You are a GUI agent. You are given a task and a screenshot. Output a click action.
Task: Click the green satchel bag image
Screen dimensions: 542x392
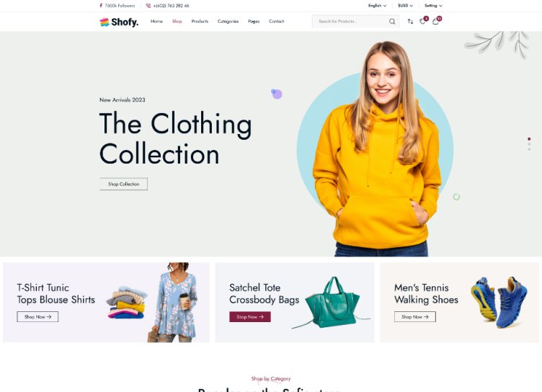click(x=331, y=303)
